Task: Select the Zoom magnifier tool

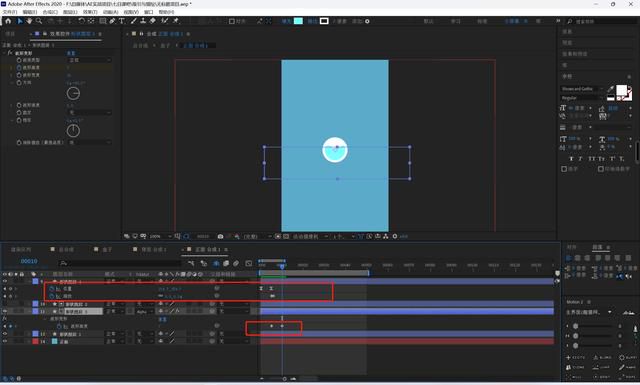Action: (39, 21)
